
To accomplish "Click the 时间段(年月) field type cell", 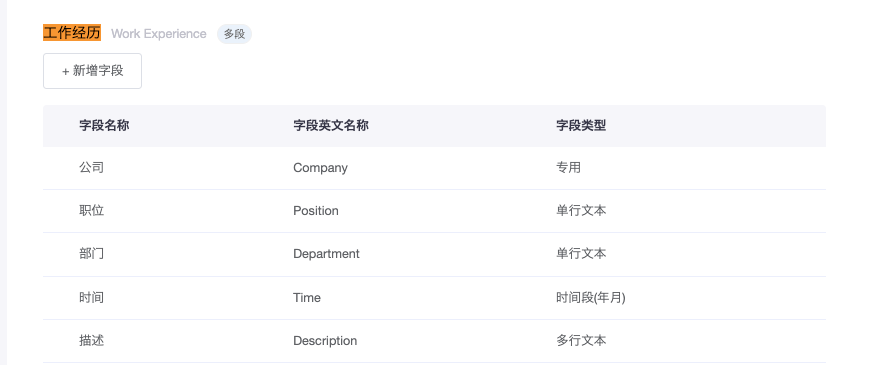I will pyautogui.click(x=591, y=298).
